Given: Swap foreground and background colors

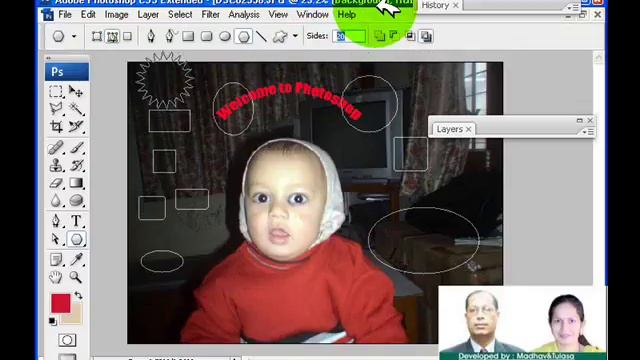Looking at the screenshot, I should click(x=78, y=296).
